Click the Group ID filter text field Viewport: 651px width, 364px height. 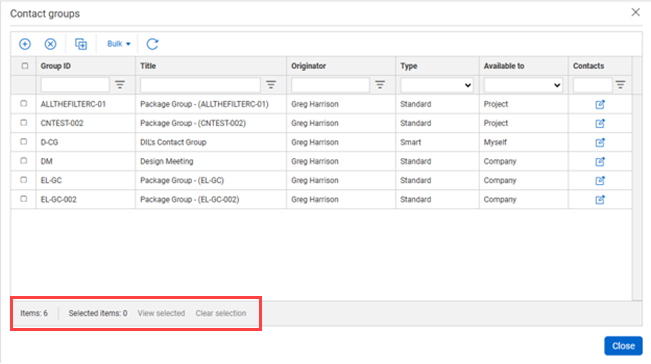[75, 85]
